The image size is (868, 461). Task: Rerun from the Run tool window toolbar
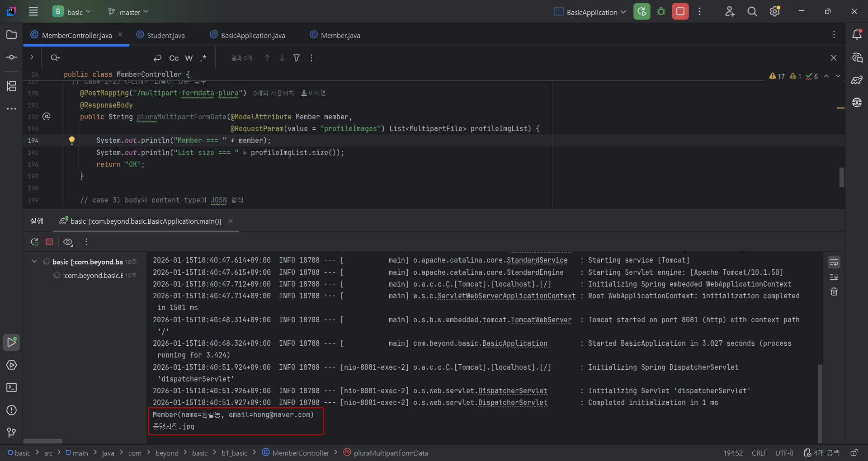point(34,242)
